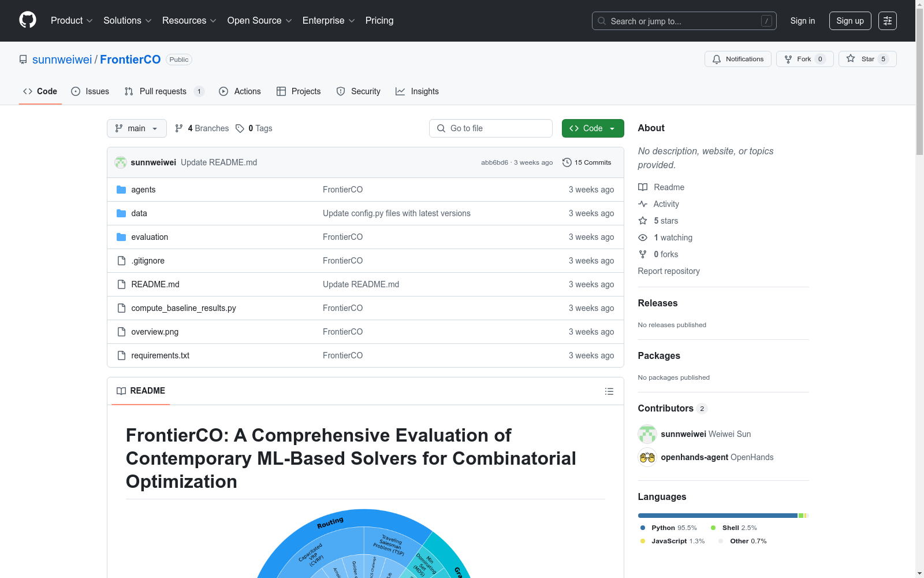Select the README tab in file viewer

pos(141,391)
